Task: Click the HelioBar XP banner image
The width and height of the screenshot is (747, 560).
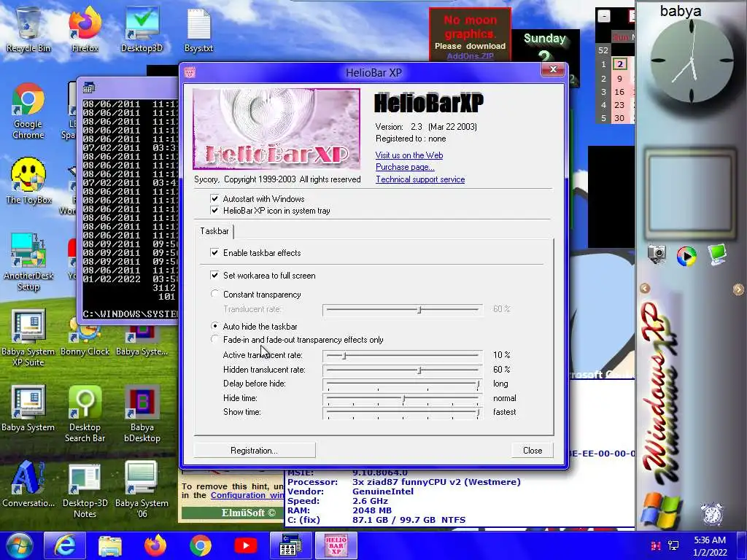Action: point(276,129)
